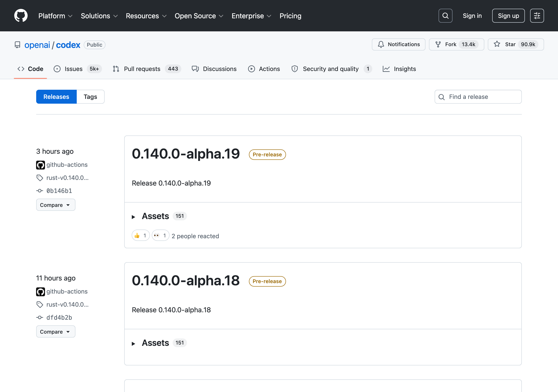The image size is (558, 392).
Task: Click '2 people reacted' text
Action: pos(195,236)
